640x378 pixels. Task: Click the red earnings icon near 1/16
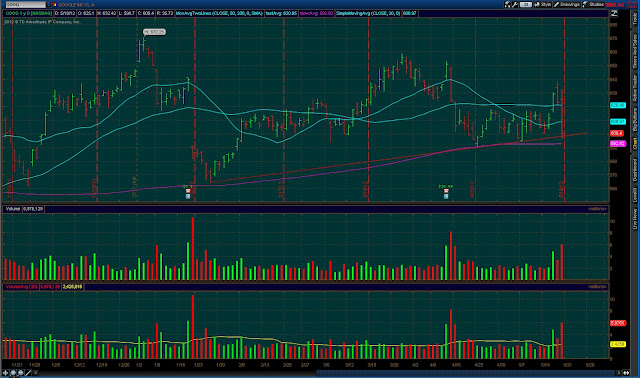point(188,191)
